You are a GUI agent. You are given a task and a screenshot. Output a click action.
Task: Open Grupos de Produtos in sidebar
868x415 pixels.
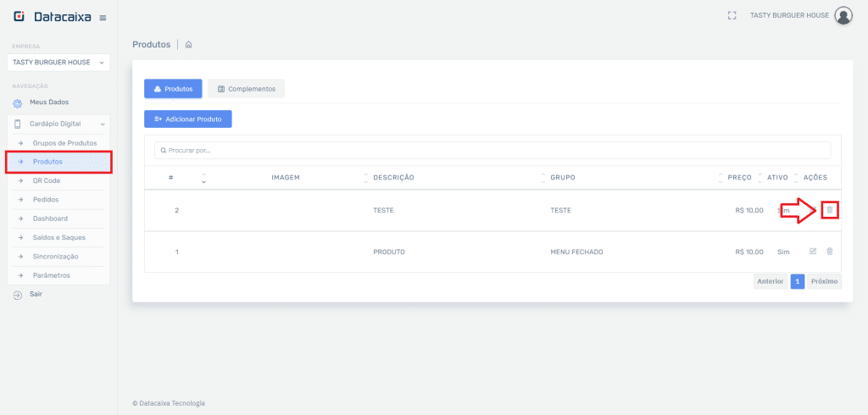click(64, 143)
